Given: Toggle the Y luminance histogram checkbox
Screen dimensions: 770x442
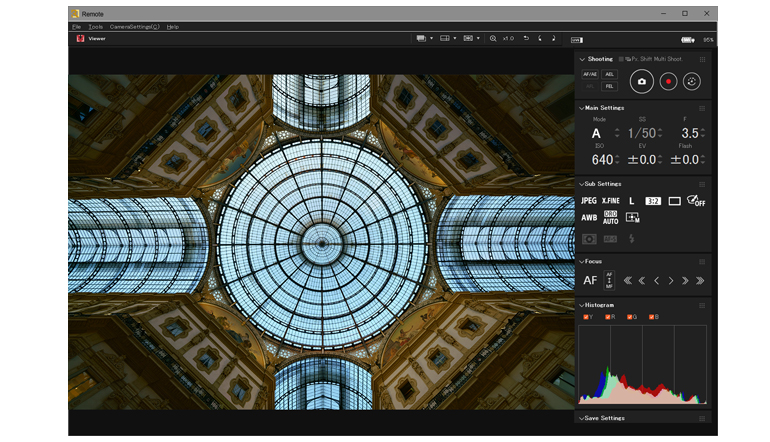Looking at the screenshot, I should (586, 317).
